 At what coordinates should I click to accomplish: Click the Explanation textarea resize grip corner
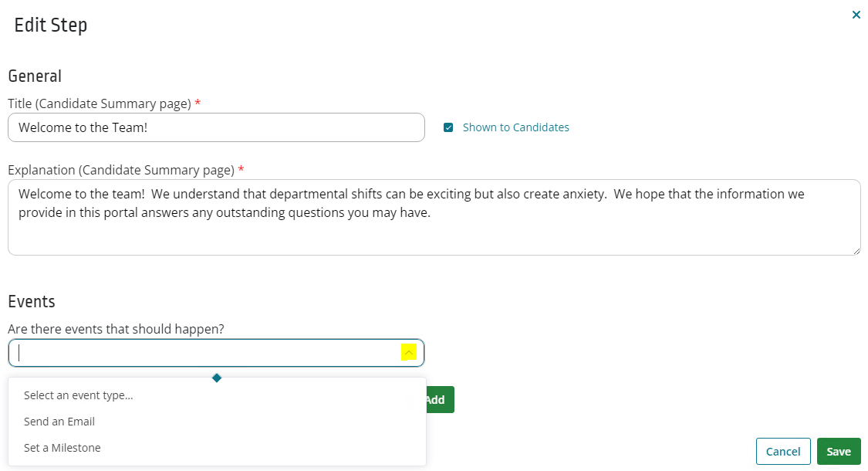[x=856, y=251]
